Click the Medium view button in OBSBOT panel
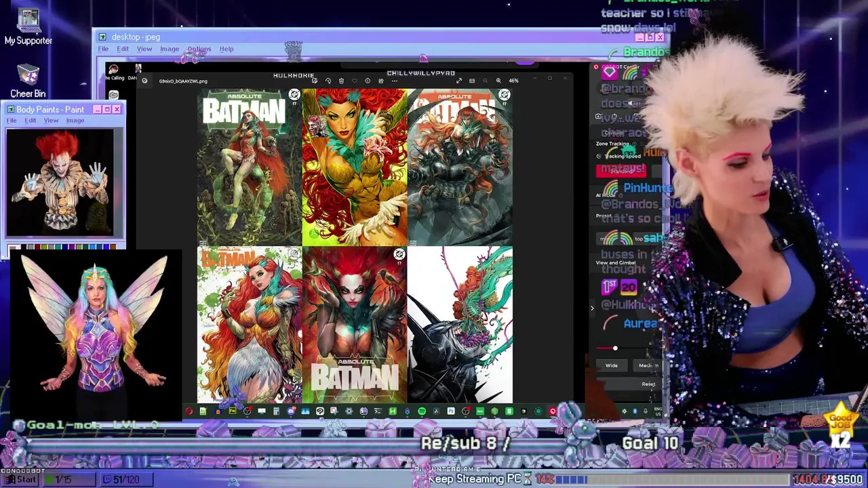The width and height of the screenshot is (868, 488). pyautogui.click(x=648, y=365)
